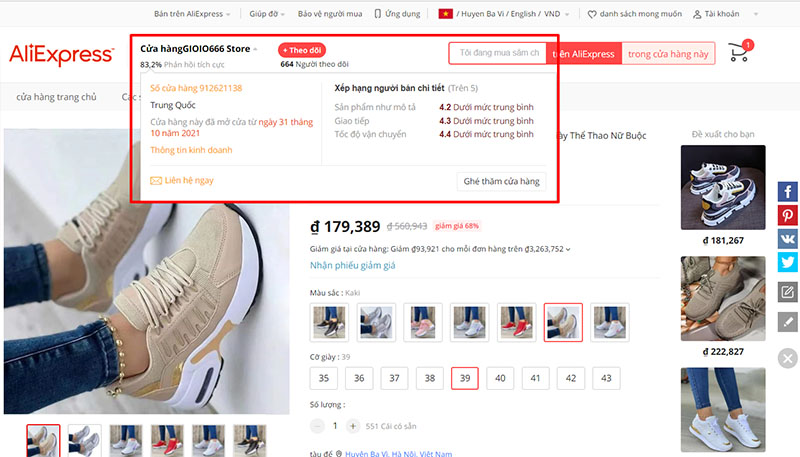Viewport: 800px width, 457px height.
Task: Open recommended shoe priced 181,267
Action: point(723,187)
